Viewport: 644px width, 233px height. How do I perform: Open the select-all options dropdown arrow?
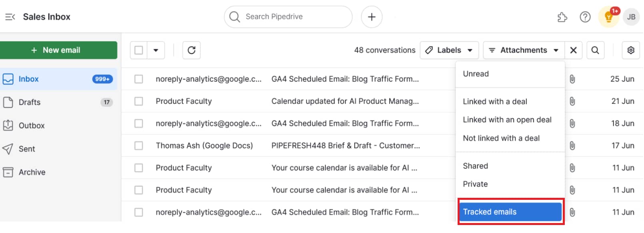pyautogui.click(x=156, y=50)
